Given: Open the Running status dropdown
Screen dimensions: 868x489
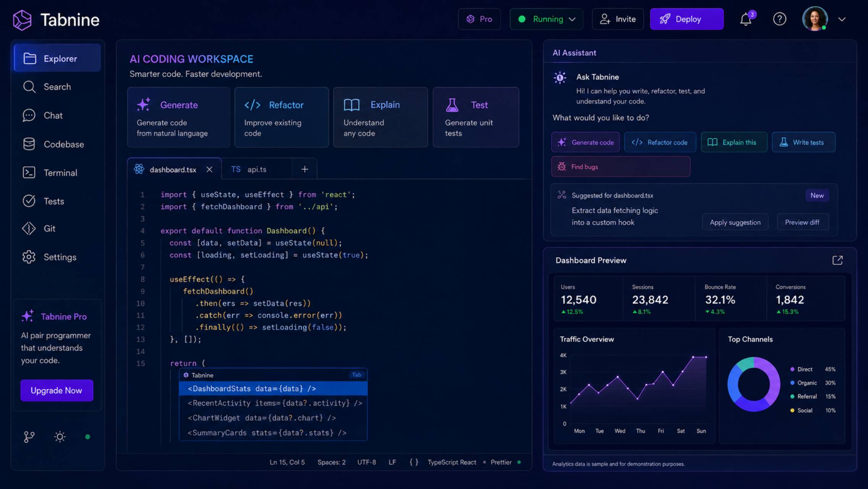Looking at the screenshot, I should tap(546, 19).
